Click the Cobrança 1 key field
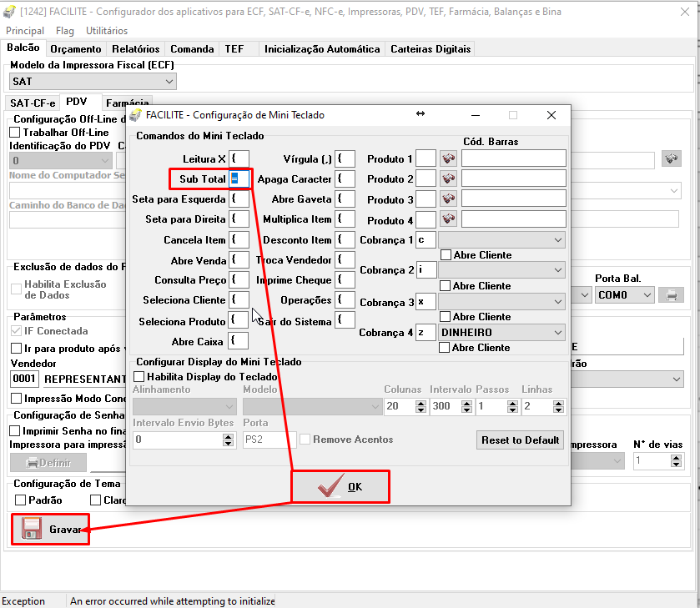 (426, 239)
